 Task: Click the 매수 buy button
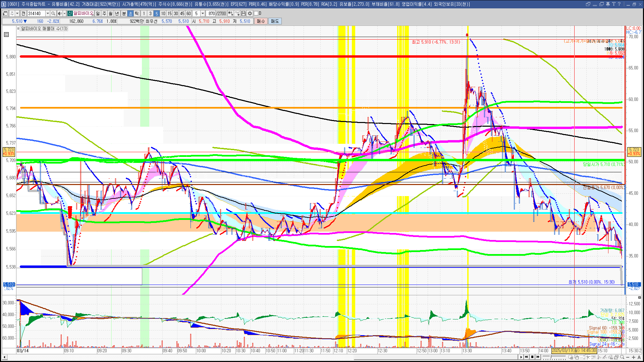tap(261, 21)
